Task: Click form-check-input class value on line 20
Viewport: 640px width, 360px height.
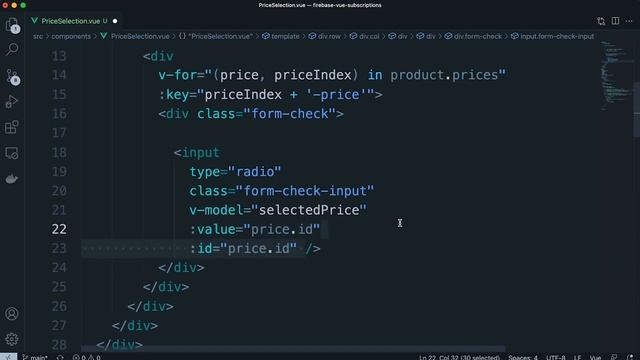Action: 305,191
